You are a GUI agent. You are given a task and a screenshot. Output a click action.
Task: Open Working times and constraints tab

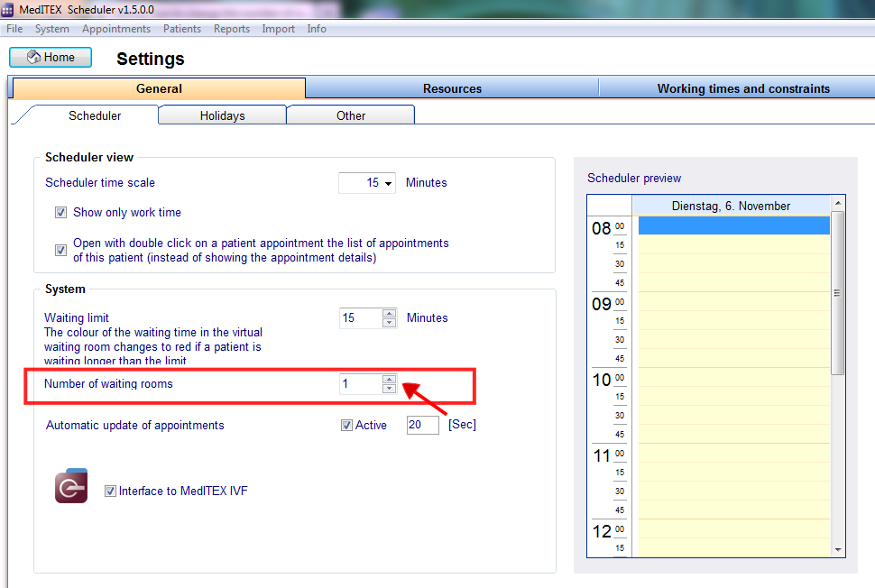pos(742,88)
